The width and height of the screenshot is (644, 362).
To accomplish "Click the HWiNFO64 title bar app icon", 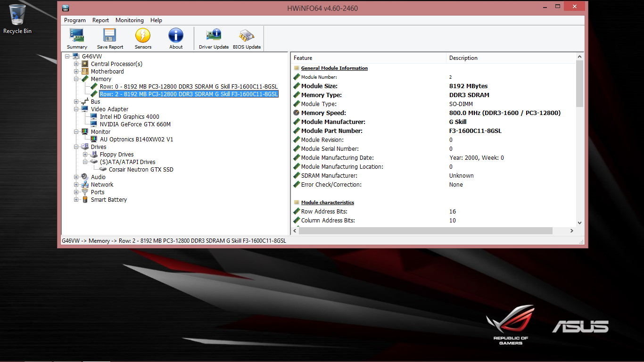I will point(66,8).
